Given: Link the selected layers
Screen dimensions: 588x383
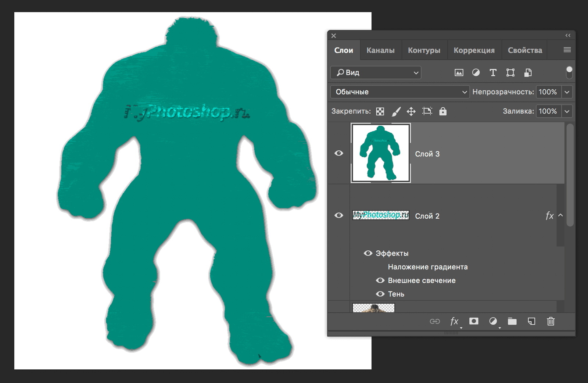Looking at the screenshot, I should coord(435,321).
